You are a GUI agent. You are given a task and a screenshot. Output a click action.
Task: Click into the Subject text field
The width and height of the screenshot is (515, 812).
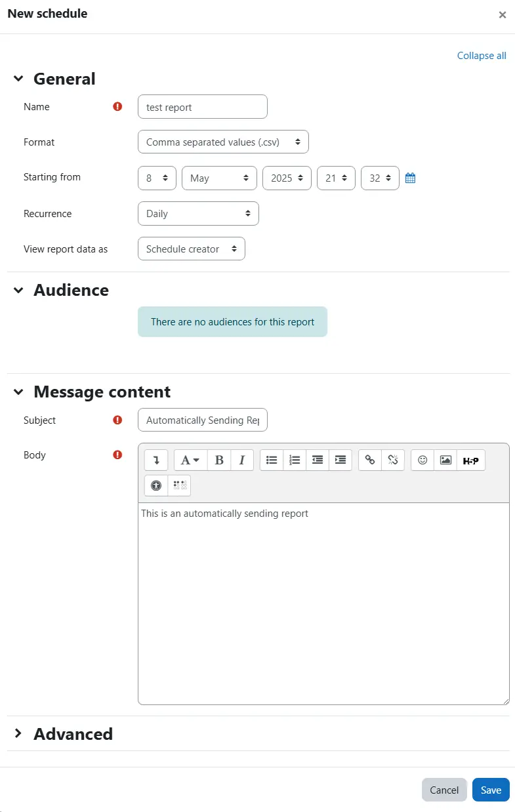pos(202,420)
